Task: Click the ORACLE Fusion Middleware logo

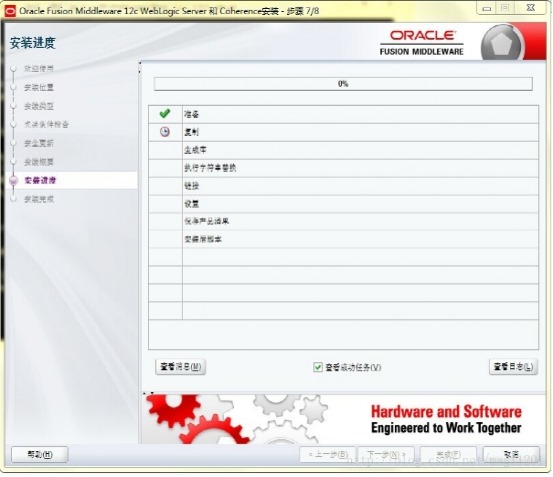Action: tap(421, 43)
